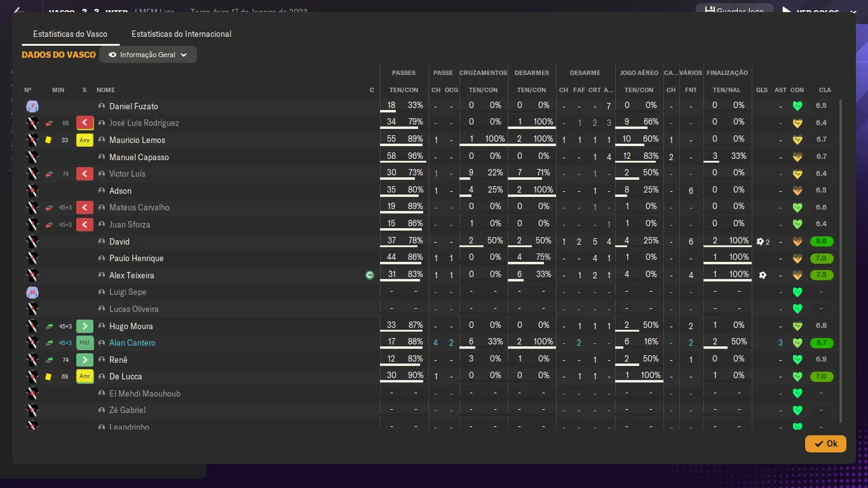The image size is (868, 488).
Task: Click the green substituted-on icon for Hugo Moura
Action: tap(85, 326)
